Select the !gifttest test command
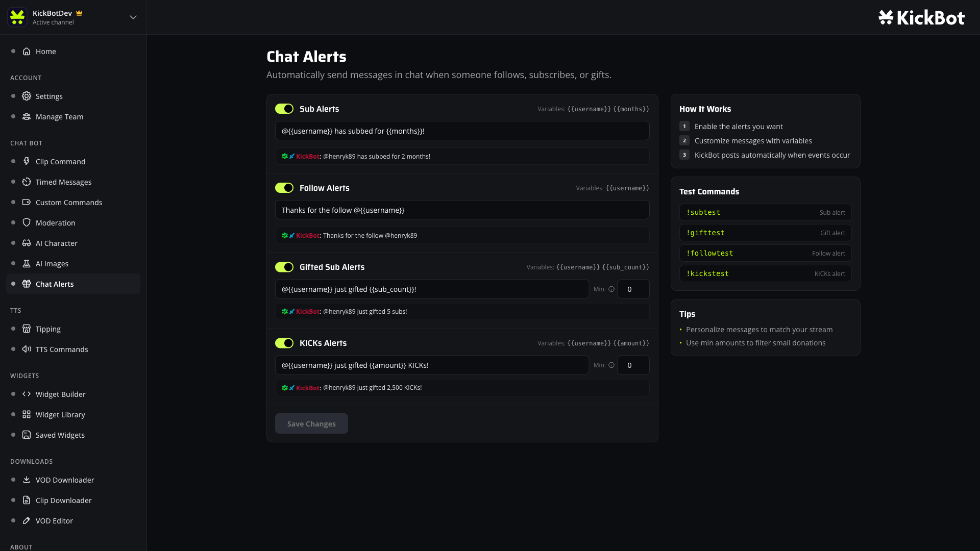The width and height of the screenshot is (980, 551). pos(765,233)
